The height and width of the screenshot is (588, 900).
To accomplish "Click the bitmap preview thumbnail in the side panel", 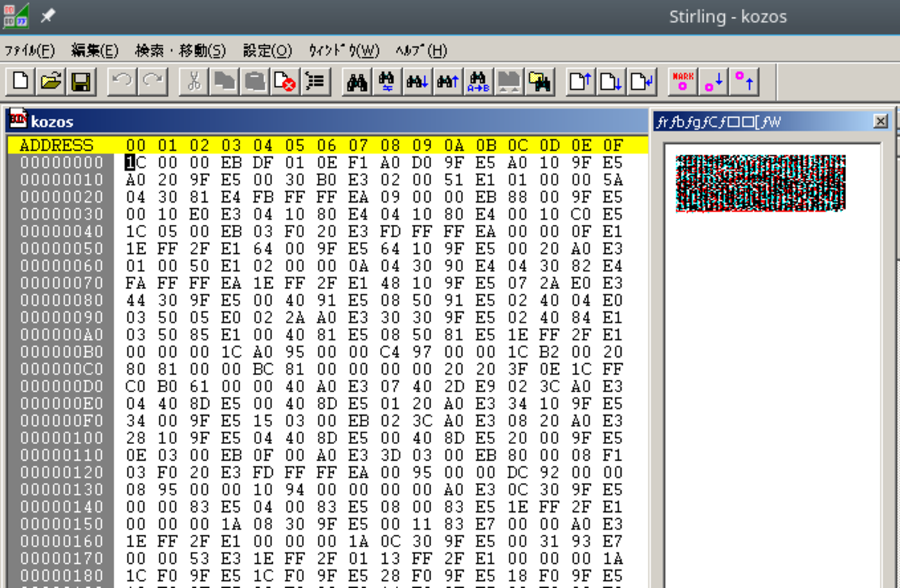I will (x=761, y=183).
